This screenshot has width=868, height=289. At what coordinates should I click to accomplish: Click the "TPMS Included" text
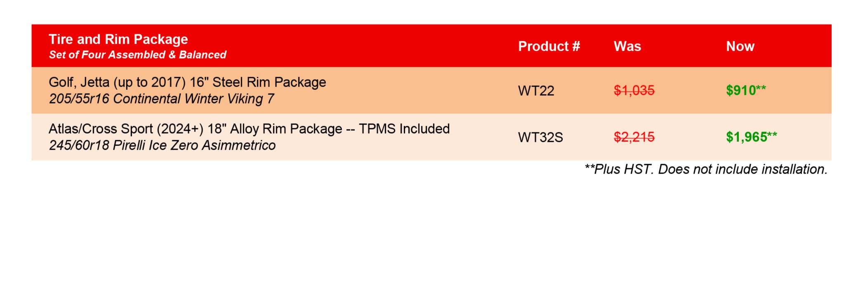(x=404, y=129)
